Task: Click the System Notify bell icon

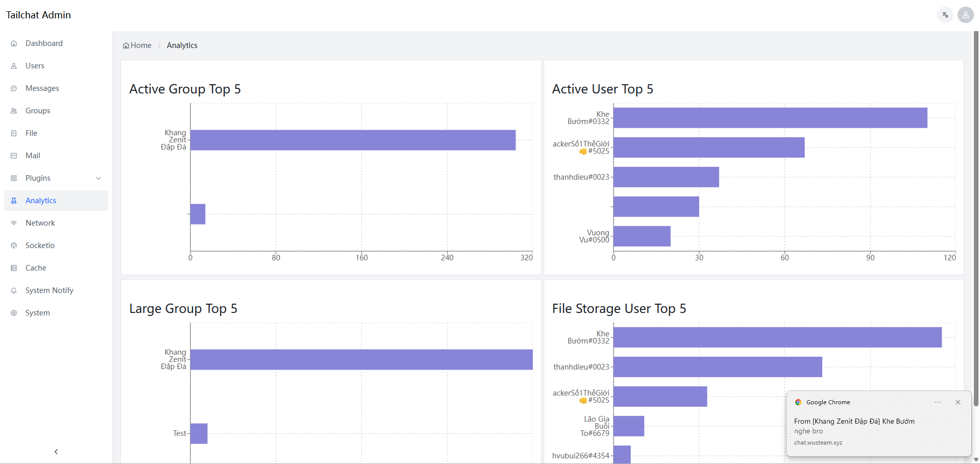Action: point(14,290)
